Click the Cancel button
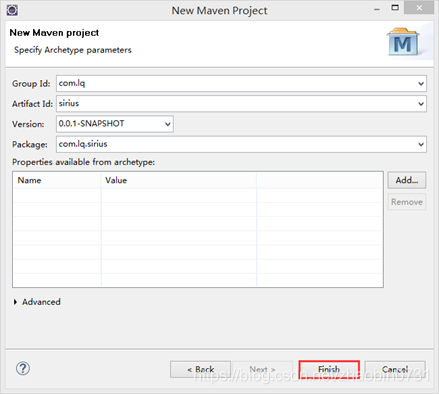Screen dimensions: 439x394 [395, 369]
